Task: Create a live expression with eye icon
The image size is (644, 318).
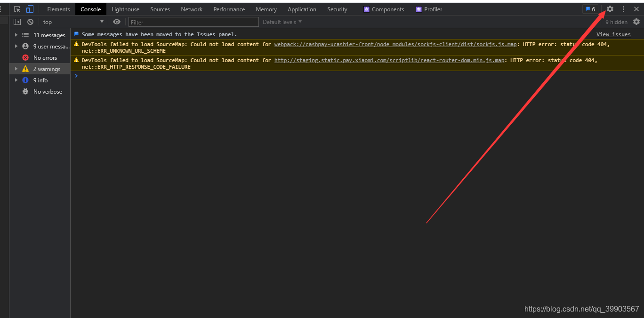Action: point(117,22)
